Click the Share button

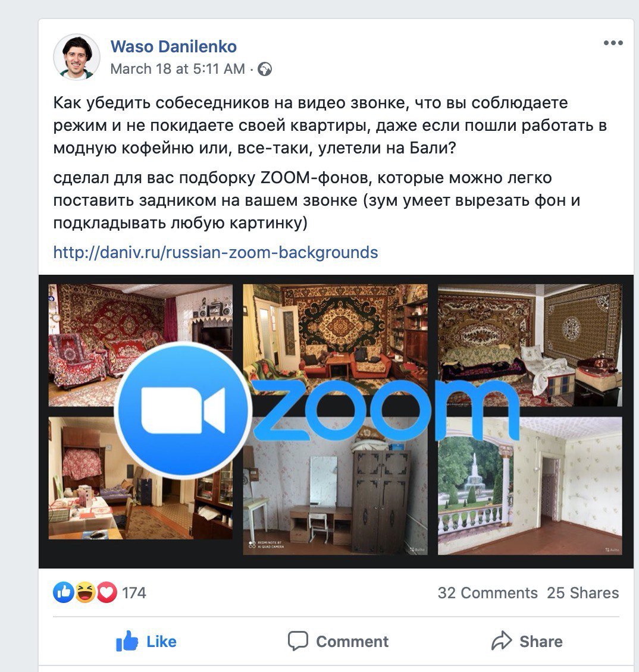527,641
